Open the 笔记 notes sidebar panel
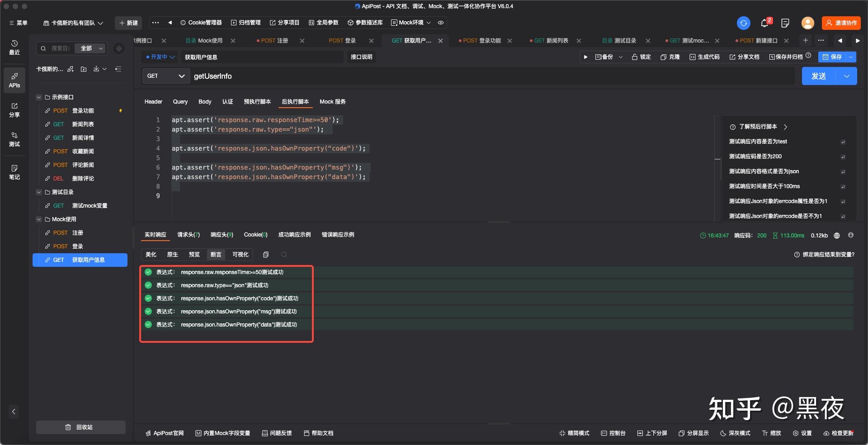 click(x=14, y=172)
